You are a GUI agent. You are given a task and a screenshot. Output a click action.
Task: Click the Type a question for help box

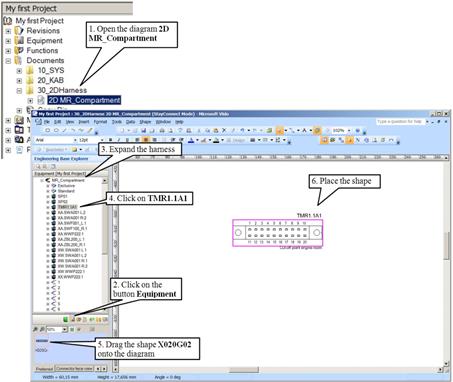pyautogui.click(x=400, y=122)
